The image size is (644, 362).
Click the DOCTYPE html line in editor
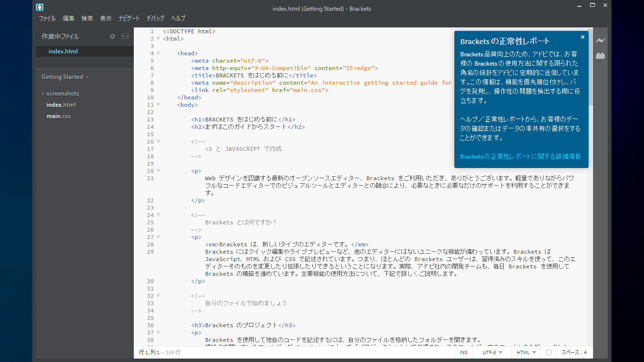189,31
